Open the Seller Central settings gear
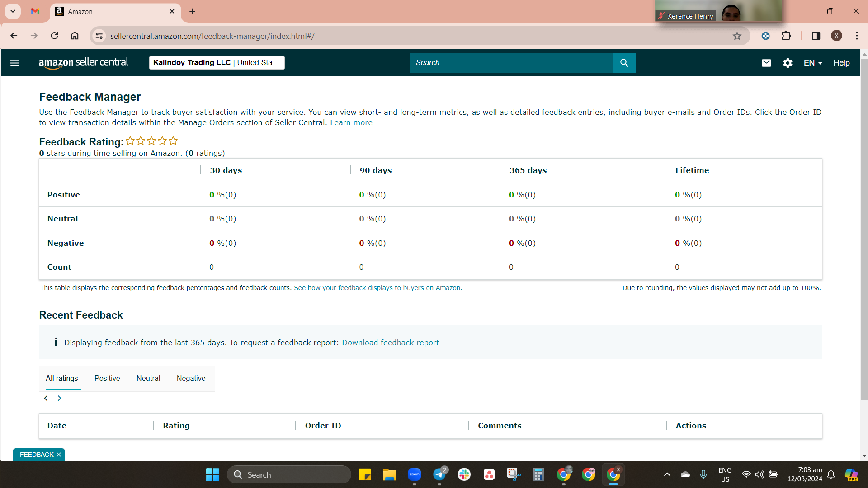This screenshot has width=868, height=488. pyautogui.click(x=788, y=63)
